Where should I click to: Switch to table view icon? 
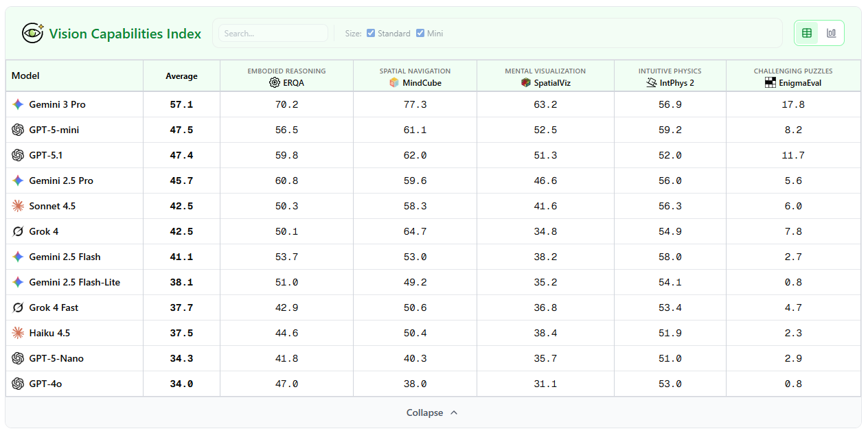click(807, 33)
